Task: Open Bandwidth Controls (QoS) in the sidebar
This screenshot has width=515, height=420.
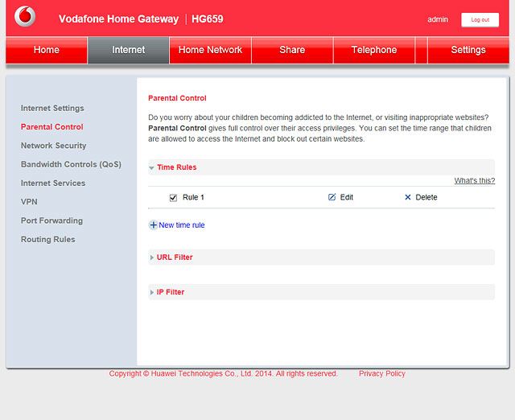Action: point(71,164)
